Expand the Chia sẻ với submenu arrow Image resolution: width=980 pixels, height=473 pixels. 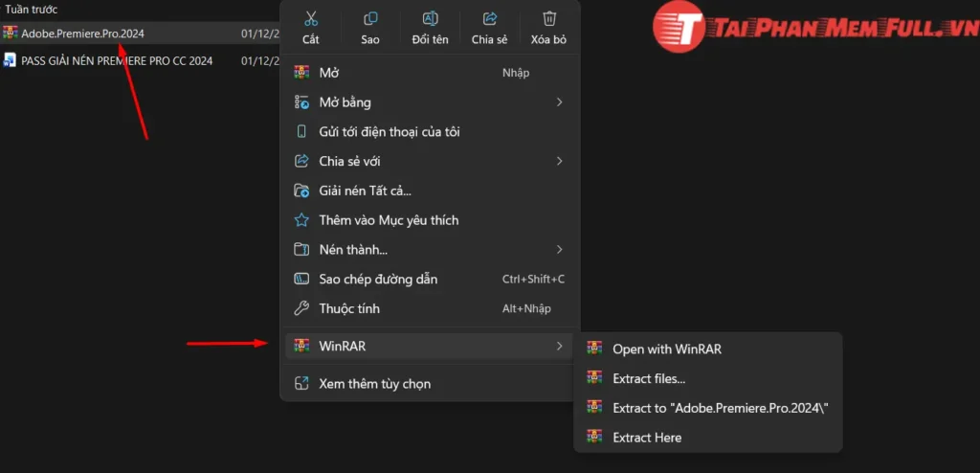click(x=559, y=161)
